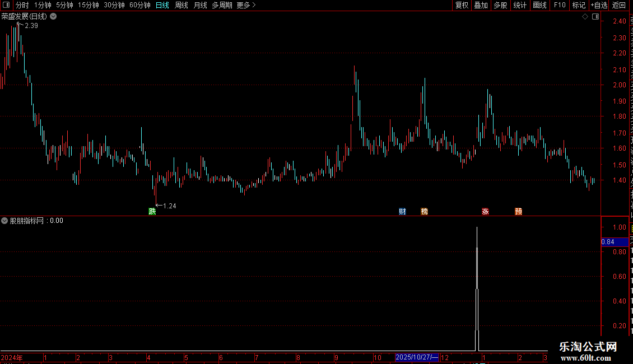Toggle the sidebar panel icon at top-left

pos(6,5)
